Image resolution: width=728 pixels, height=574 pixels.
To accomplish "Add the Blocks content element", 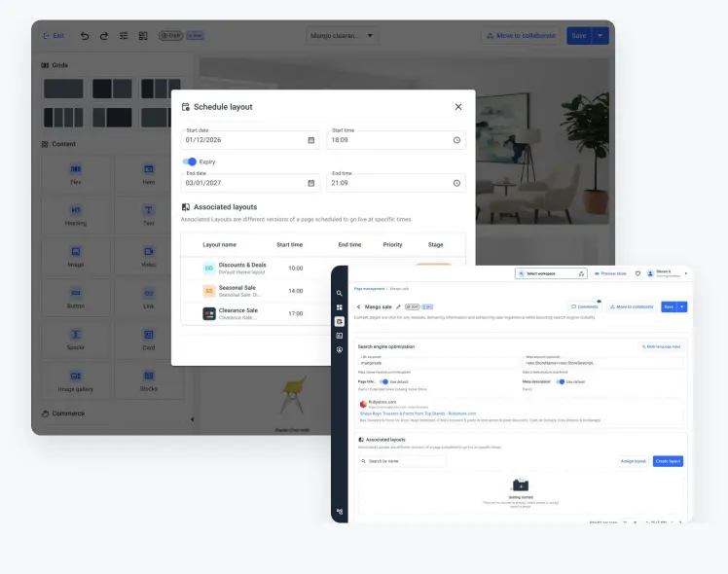I will tap(149, 381).
